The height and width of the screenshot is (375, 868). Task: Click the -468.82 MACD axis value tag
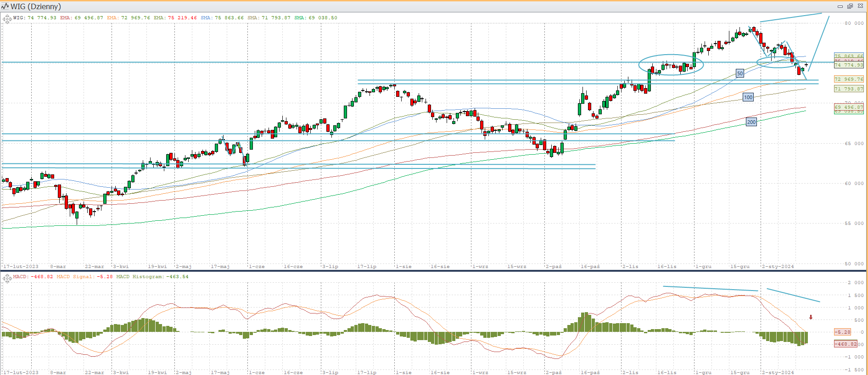[x=846, y=344]
